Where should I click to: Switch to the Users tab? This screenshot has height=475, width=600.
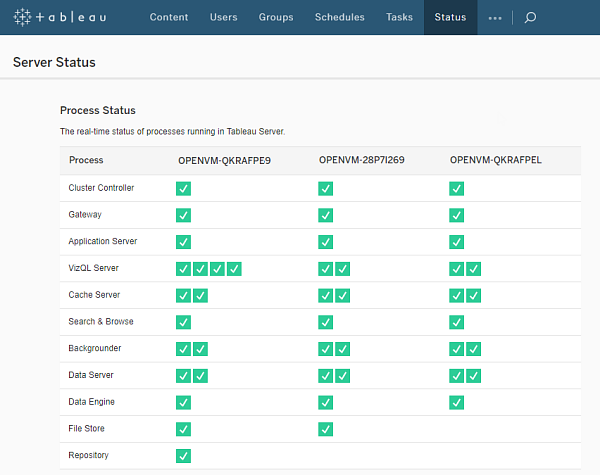click(223, 18)
